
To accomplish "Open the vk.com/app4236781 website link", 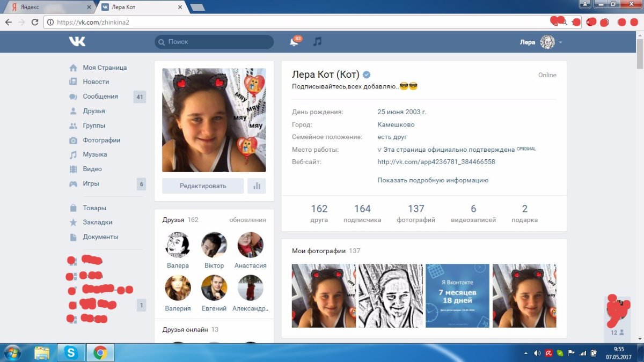I will pos(436,162).
